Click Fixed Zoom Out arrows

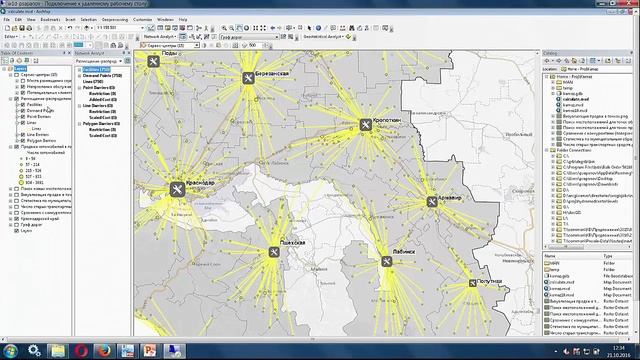pyautogui.click(x=263, y=28)
